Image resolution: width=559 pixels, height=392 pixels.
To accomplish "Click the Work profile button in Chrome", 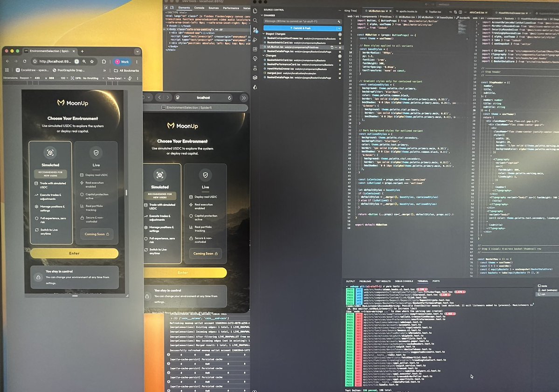I will (122, 62).
